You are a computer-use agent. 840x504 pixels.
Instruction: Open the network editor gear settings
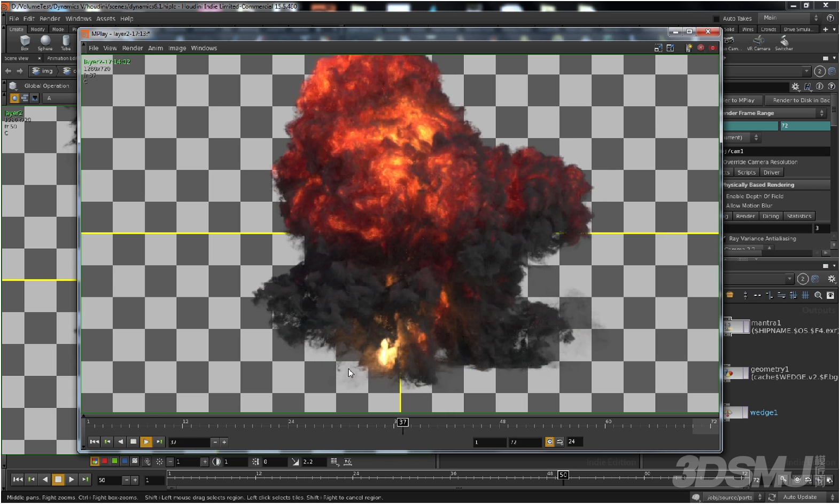[x=831, y=279]
